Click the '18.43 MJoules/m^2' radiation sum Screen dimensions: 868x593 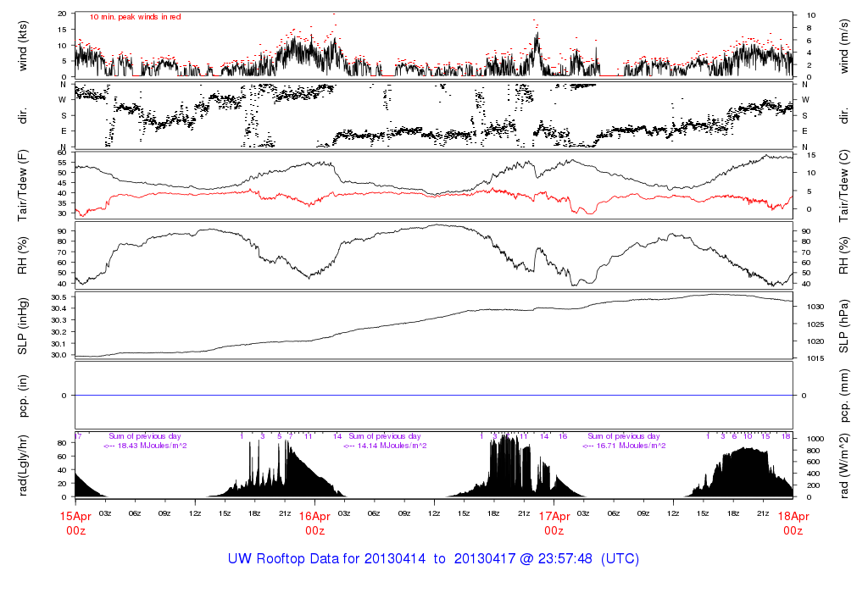[x=152, y=446]
